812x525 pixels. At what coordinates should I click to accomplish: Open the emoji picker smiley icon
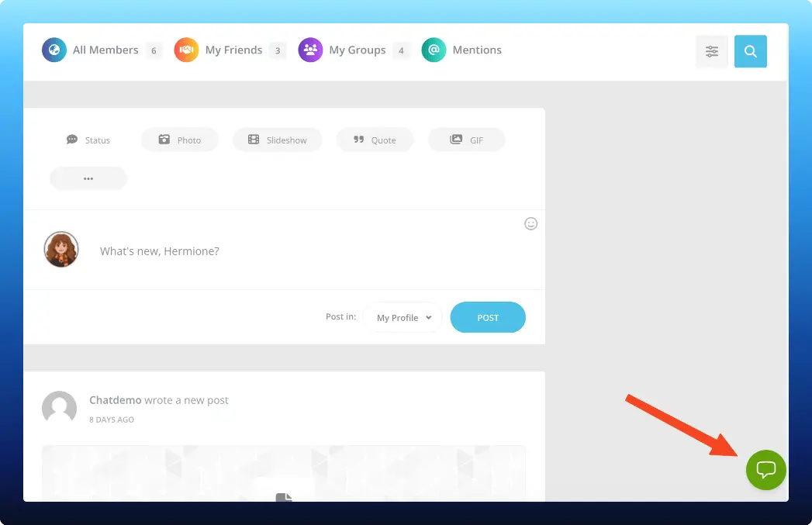click(x=531, y=223)
